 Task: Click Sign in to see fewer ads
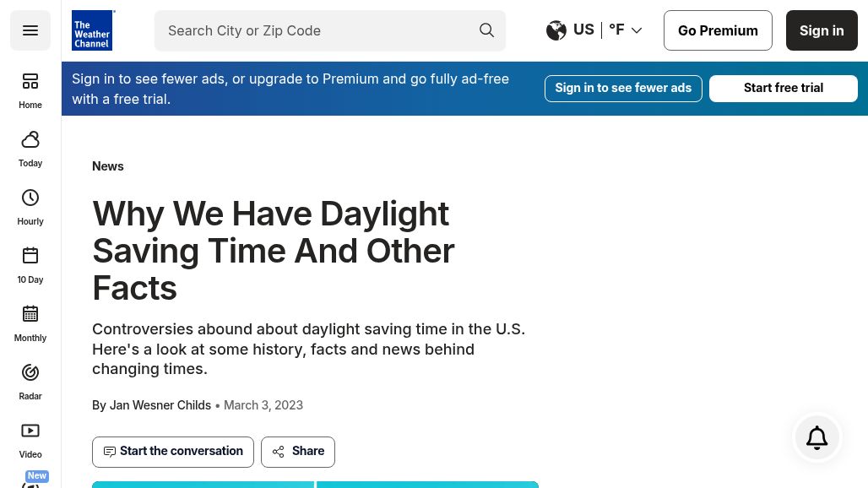tap(623, 88)
